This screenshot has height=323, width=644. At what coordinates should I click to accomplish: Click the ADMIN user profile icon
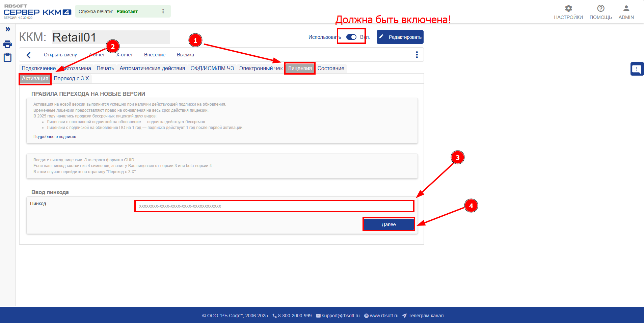click(626, 9)
